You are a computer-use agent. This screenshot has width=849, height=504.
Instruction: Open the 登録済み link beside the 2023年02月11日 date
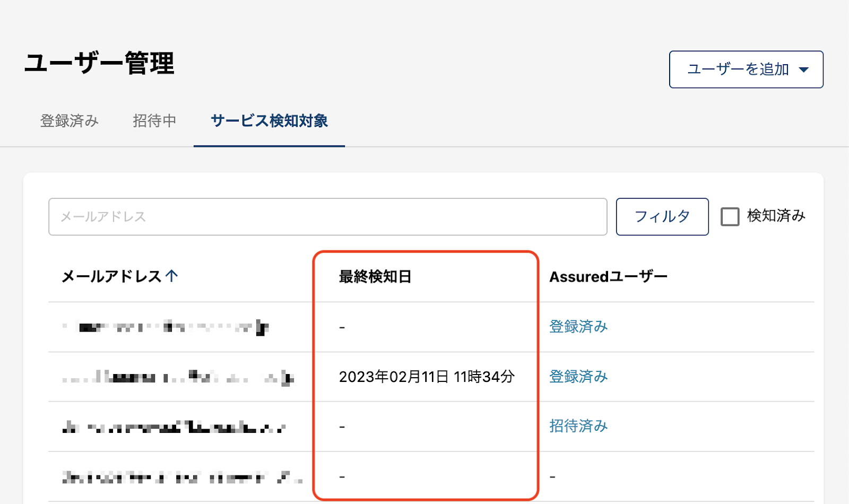click(x=578, y=377)
